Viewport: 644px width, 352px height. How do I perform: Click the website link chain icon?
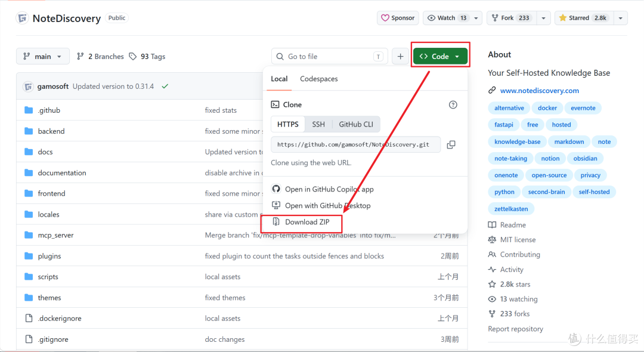492,90
